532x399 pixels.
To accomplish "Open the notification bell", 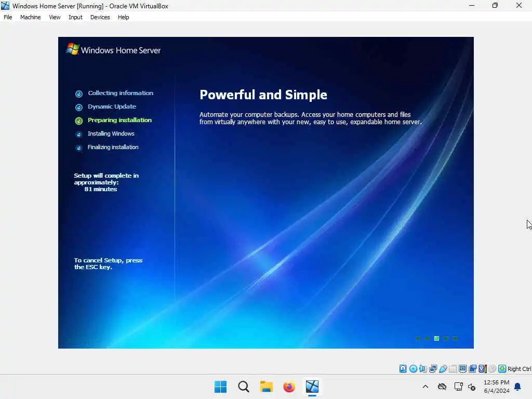I will pos(518,387).
